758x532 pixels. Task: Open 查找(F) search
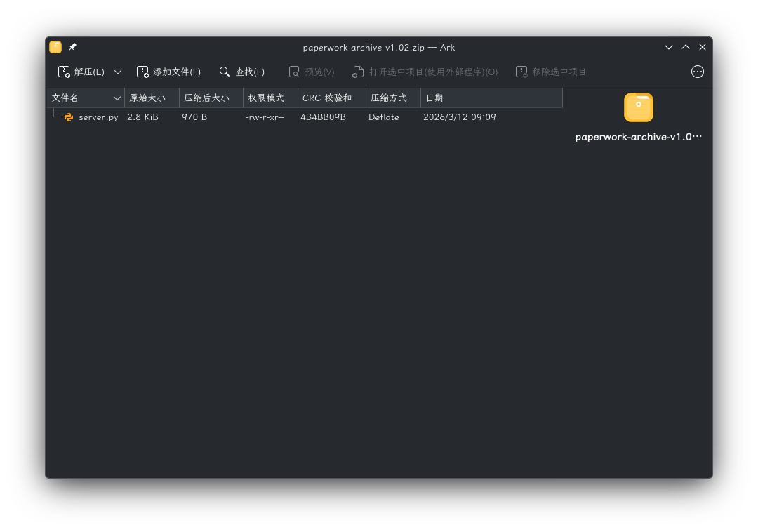point(241,72)
